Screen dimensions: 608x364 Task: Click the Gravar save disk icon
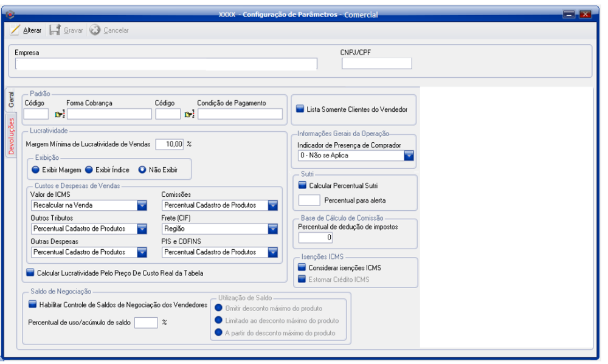coord(55,30)
